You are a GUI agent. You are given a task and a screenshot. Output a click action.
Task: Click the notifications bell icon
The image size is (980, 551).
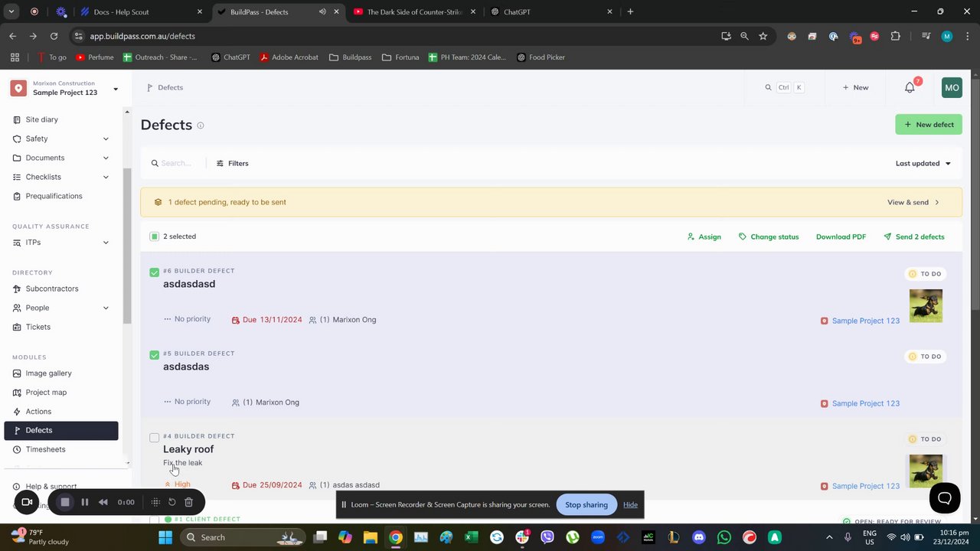click(910, 87)
